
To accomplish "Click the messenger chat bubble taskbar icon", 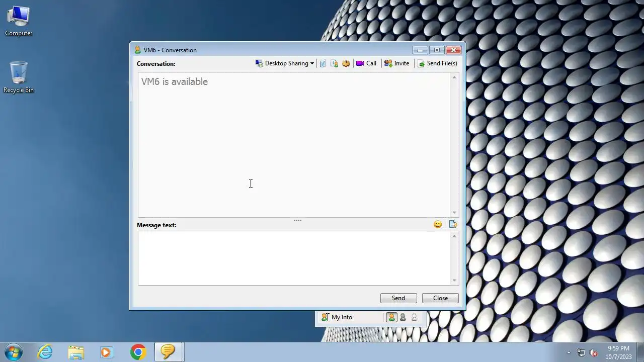I will point(168,352).
